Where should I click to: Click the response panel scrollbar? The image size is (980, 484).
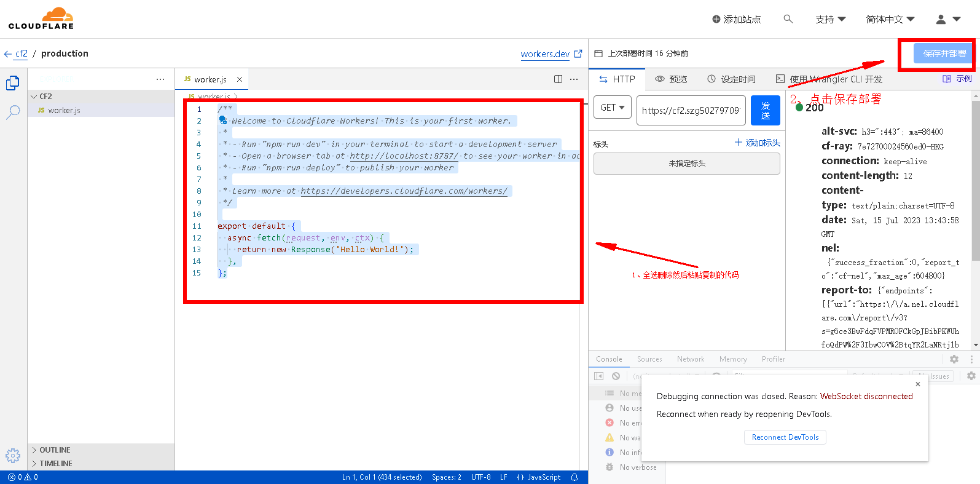(976, 181)
